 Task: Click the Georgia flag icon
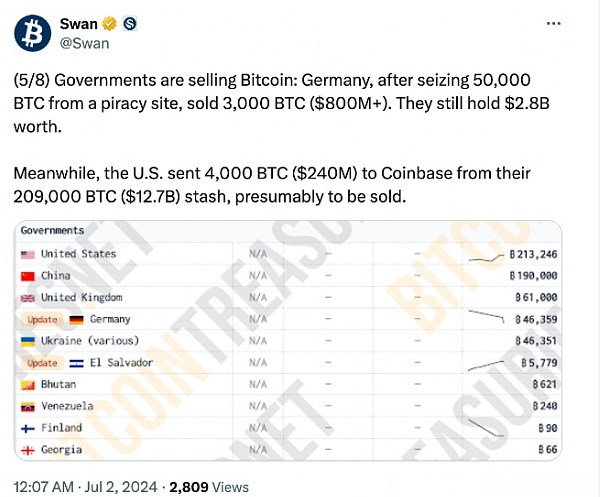[28, 450]
